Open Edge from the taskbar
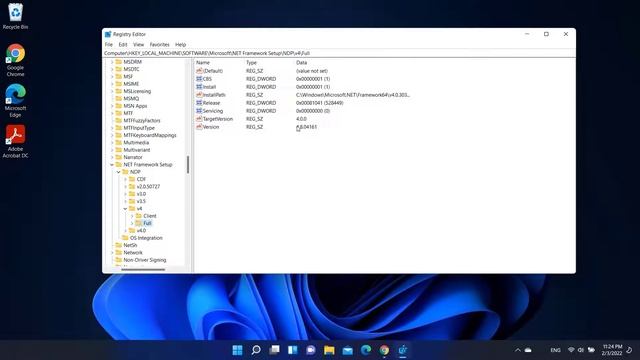Viewport: 640px width, 360px height. click(x=366, y=350)
